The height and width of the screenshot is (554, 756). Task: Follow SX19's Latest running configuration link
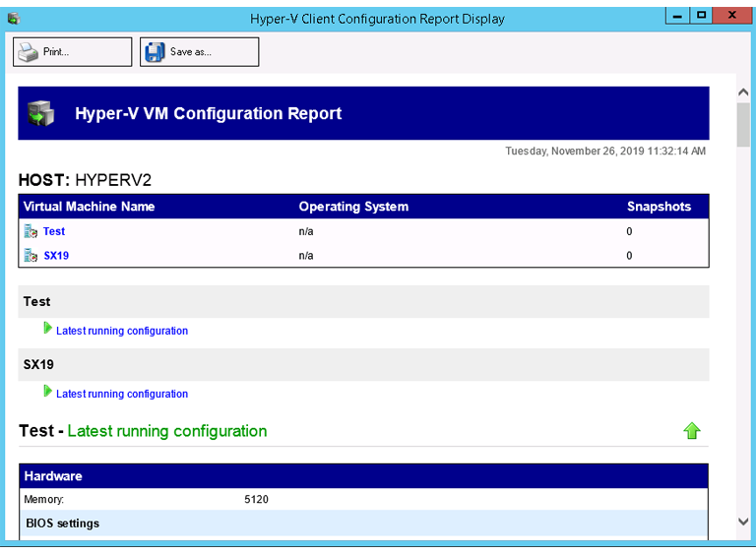pos(122,394)
